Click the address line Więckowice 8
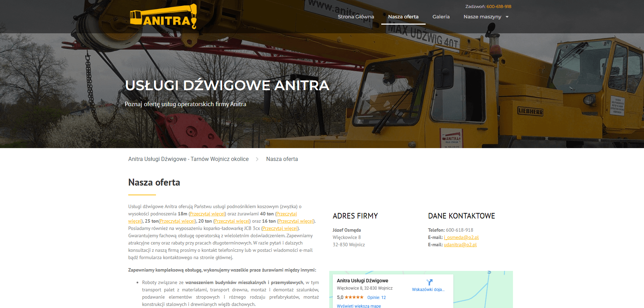 pyautogui.click(x=347, y=237)
